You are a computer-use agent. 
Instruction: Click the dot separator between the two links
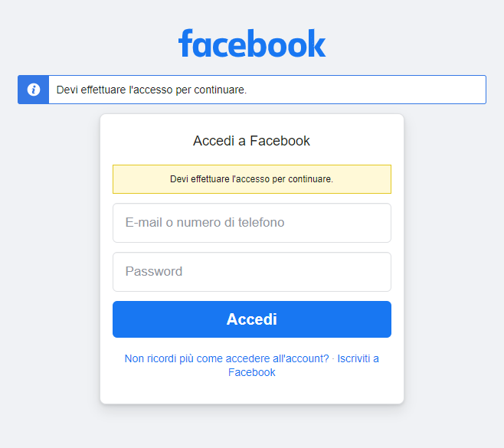click(333, 358)
